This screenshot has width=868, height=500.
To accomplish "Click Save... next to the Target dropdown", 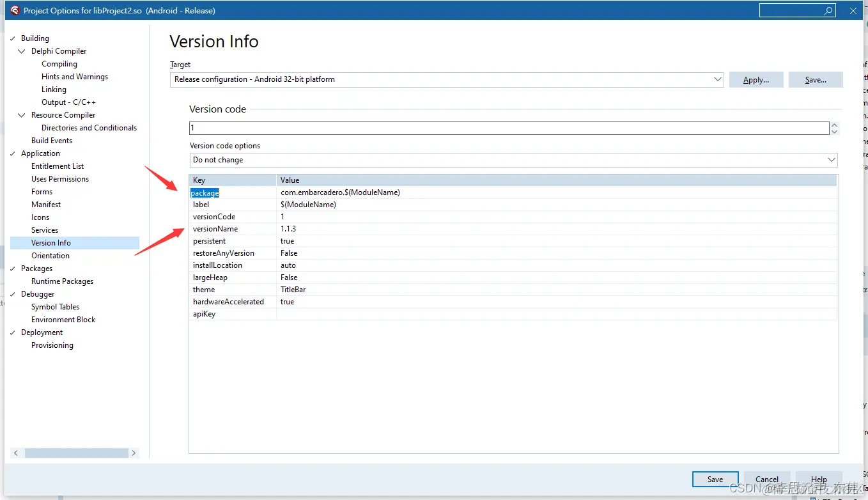I will coord(816,80).
